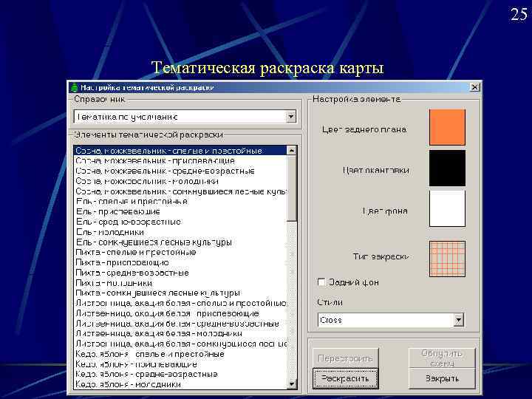Click the list scrollbar thumb

click(x=292, y=188)
